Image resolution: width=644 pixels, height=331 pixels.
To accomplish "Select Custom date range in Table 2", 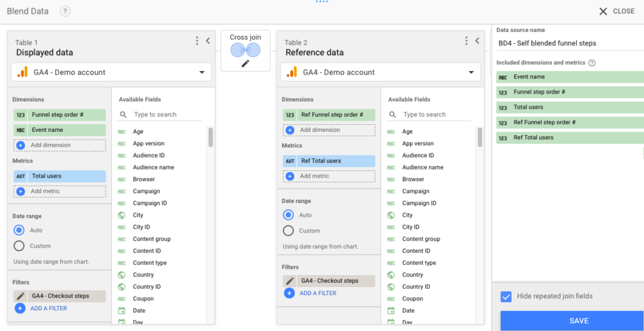I will [288, 231].
